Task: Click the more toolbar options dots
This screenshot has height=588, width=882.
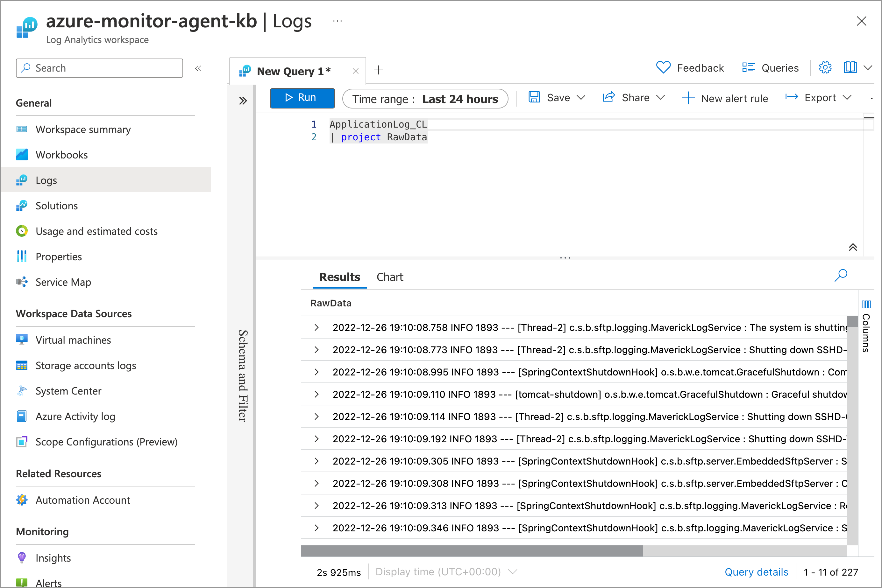Action: [x=871, y=98]
